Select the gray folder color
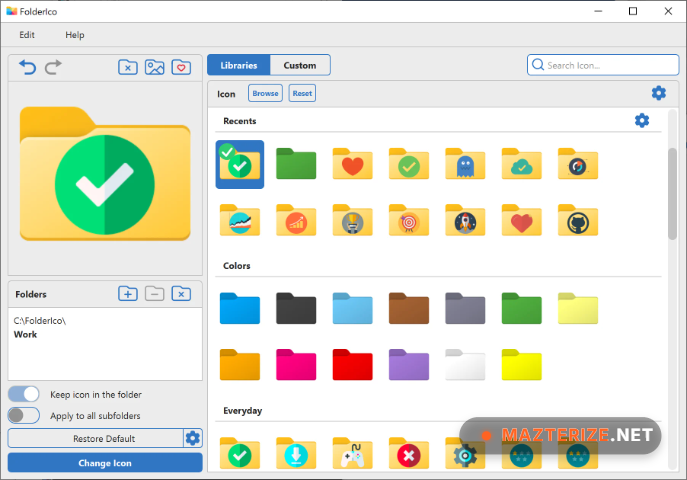Image resolution: width=687 pixels, height=480 pixels. [x=465, y=309]
